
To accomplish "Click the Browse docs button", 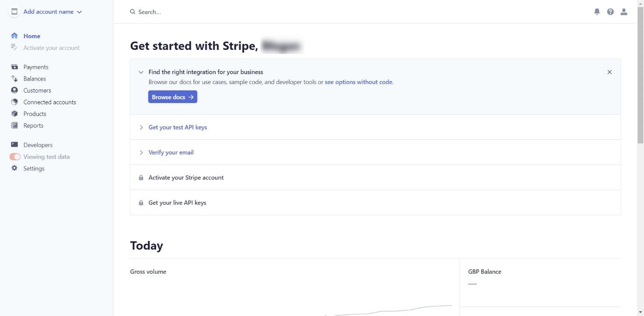I will pyautogui.click(x=173, y=97).
